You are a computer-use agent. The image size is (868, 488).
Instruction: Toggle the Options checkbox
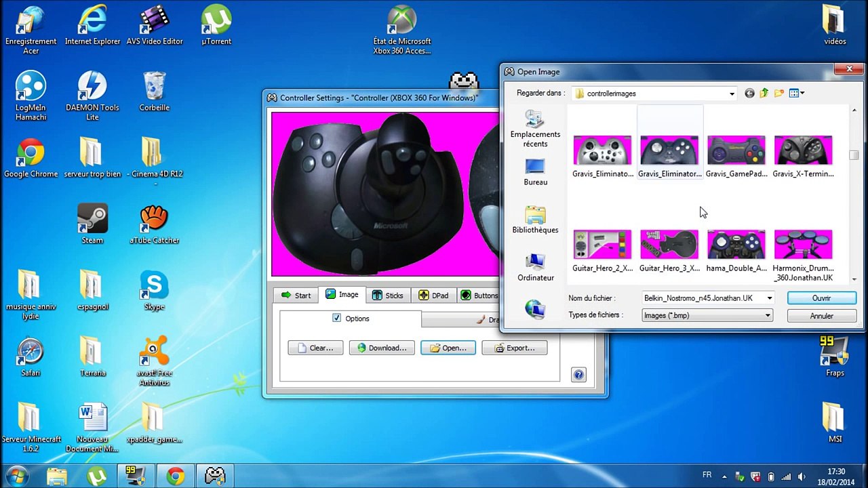click(x=336, y=319)
